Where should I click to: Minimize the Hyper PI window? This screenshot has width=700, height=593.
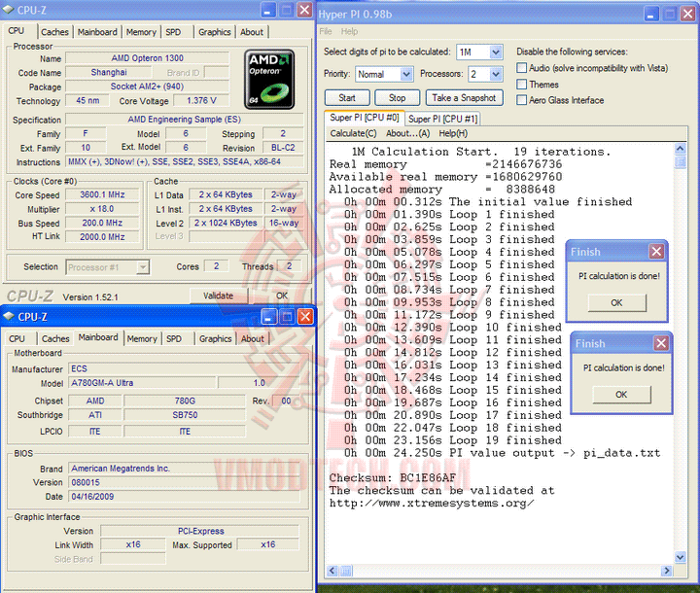(x=651, y=14)
